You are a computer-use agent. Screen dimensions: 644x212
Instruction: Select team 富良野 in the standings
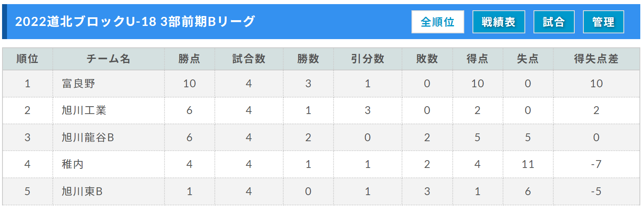(79, 84)
